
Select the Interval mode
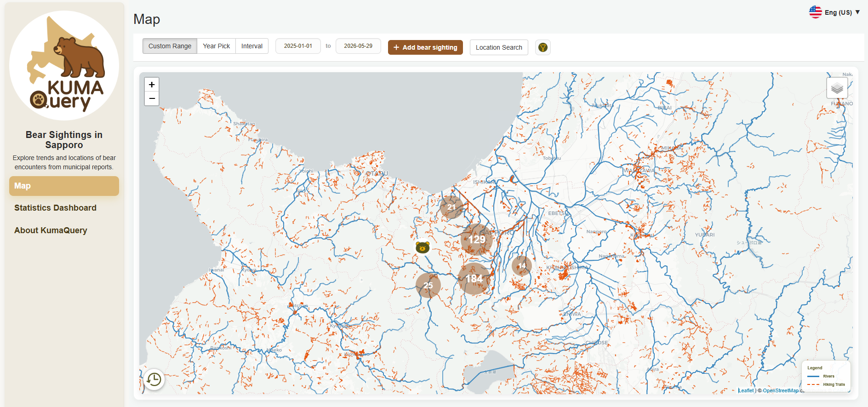coord(252,46)
